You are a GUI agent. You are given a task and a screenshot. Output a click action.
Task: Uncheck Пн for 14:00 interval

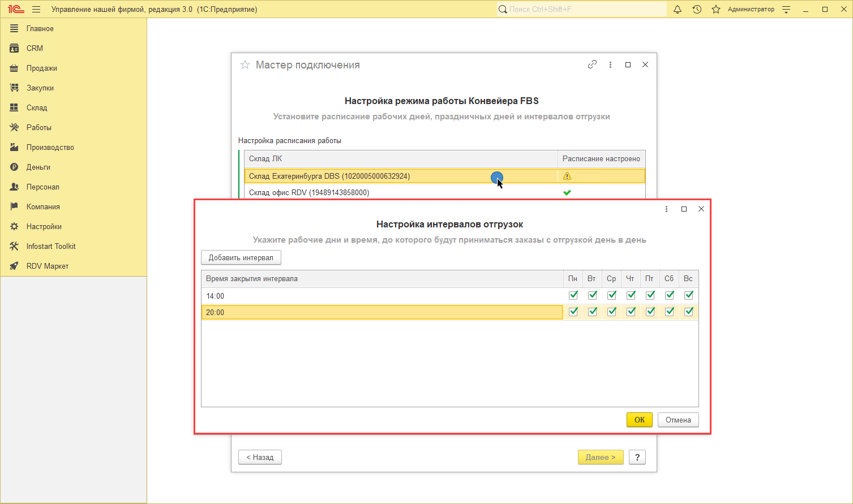(573, 295)
